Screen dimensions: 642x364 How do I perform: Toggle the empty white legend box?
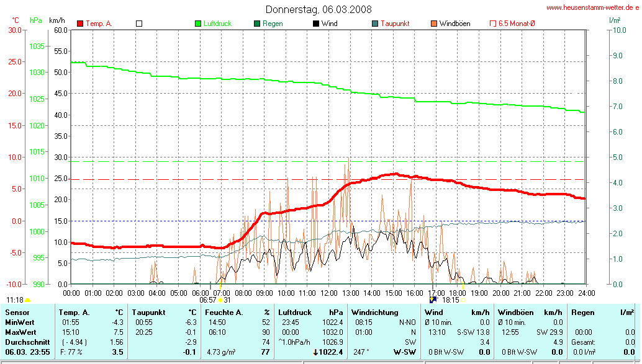[x=139, y=24]
